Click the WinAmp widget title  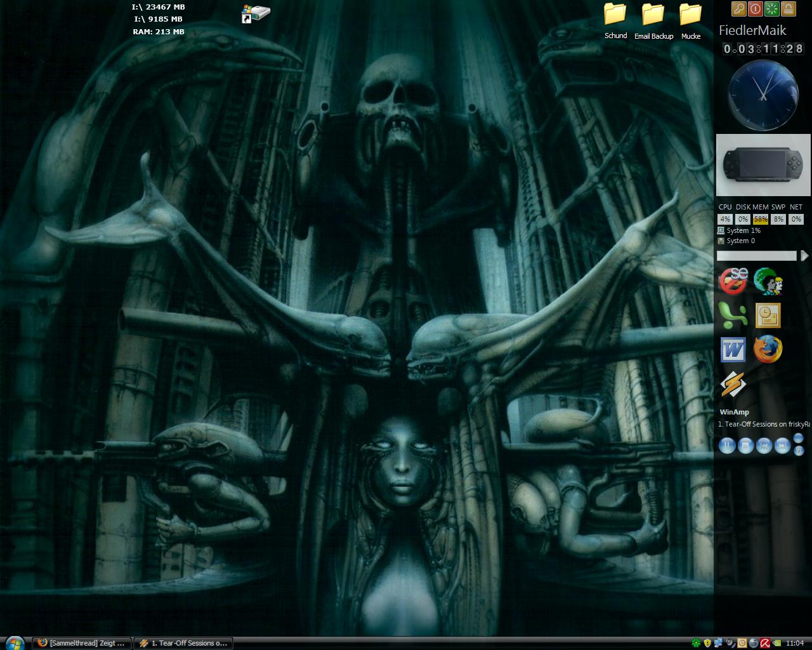734,412
